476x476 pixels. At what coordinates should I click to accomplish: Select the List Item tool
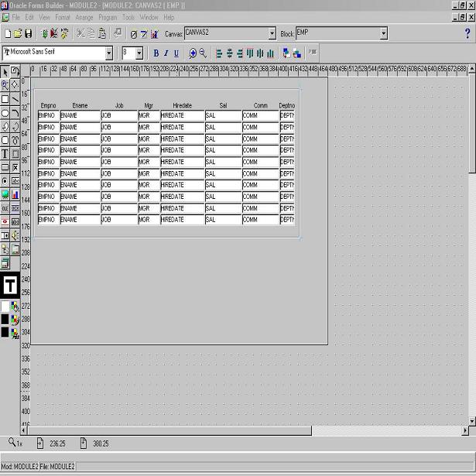[x=5, y=235]
